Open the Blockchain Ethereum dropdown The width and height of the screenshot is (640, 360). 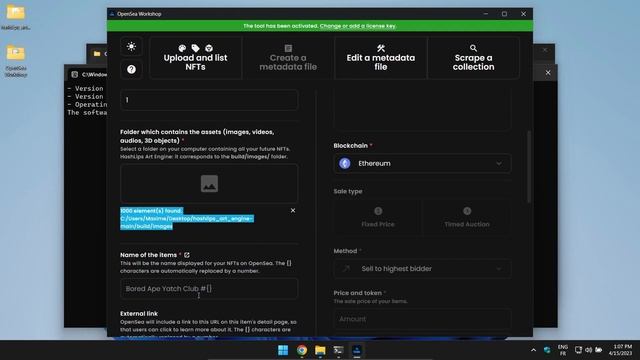tap(422, 164)
